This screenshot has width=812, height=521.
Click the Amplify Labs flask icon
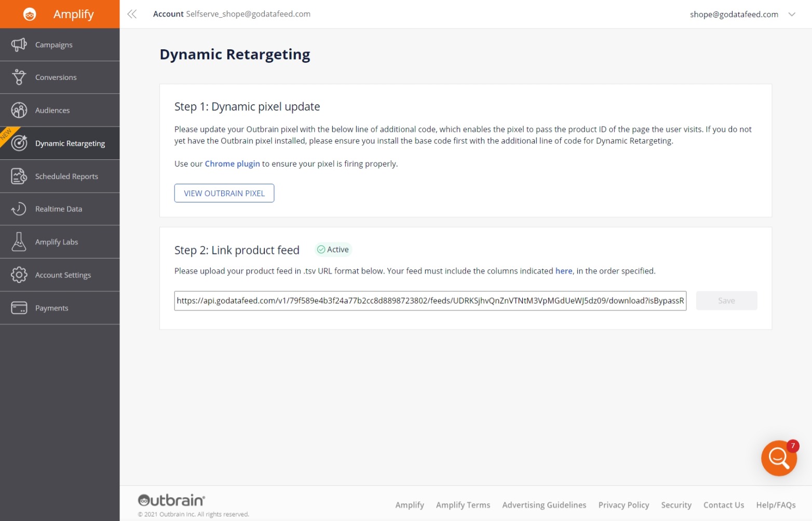[x=19, y=242]
